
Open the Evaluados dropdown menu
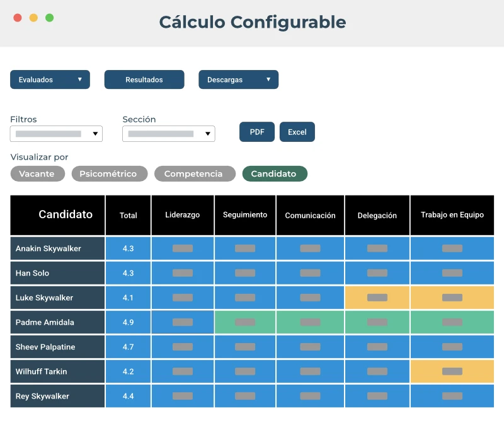point(50,79)
